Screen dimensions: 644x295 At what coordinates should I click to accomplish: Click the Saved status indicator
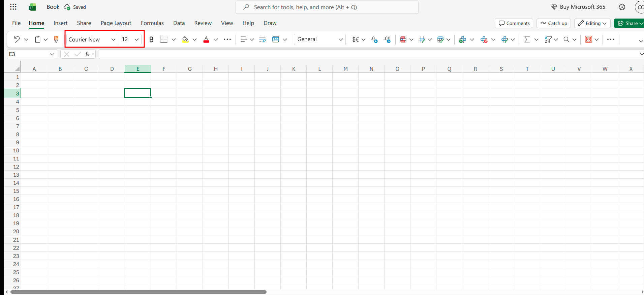pyautogui.click(x=75, y=7)
